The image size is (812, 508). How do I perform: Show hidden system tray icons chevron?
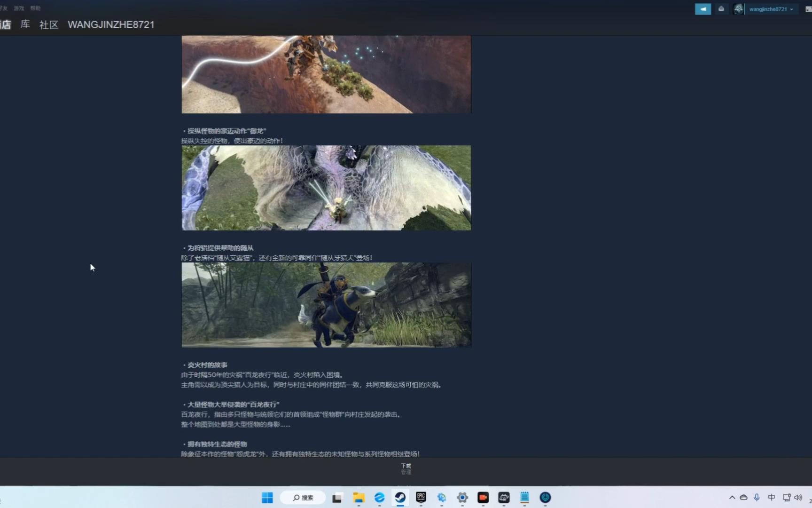coord(732,498)
